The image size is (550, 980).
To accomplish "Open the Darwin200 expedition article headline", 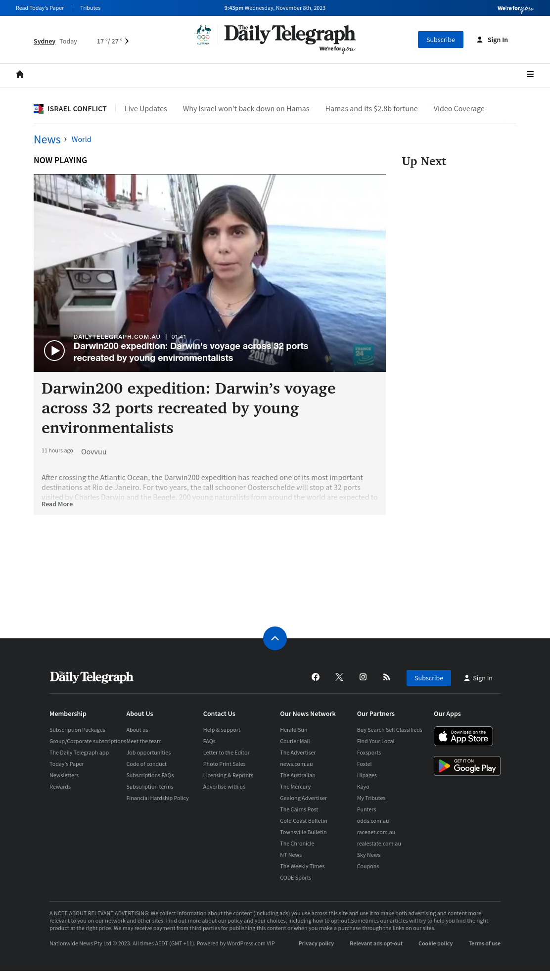I will pyautogui.click(x=188, y=408).
